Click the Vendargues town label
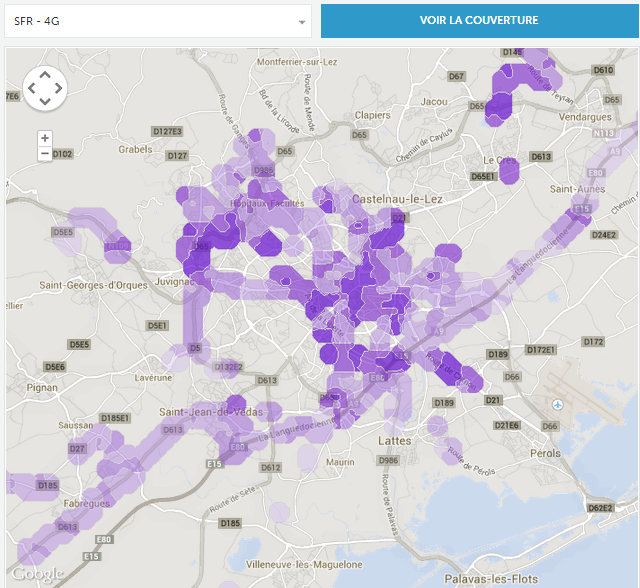 [x=584, y=117]
